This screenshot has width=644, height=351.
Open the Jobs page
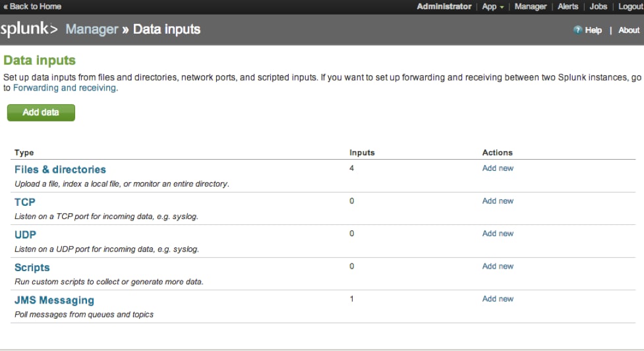(598, 7)
